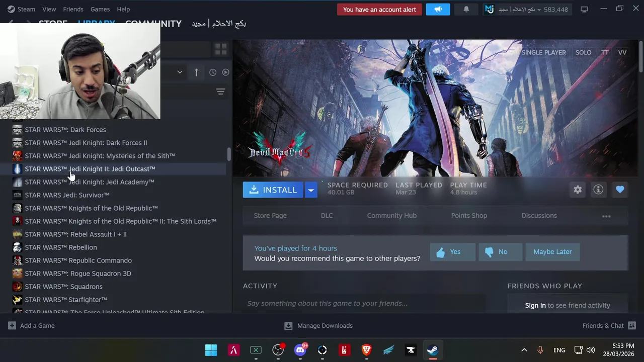Open the Store Page tab
Image resolution: width=644 pixels, height=362 pixels.
(x=270, y=216)
